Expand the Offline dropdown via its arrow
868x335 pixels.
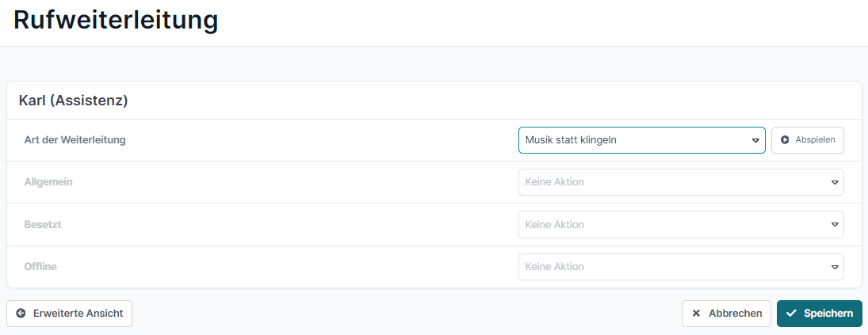point(834,267)
